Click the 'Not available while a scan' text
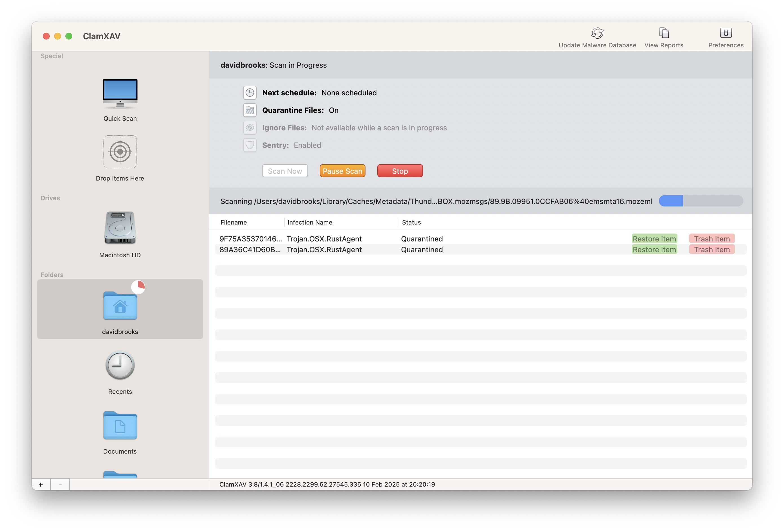 click(x=379, y=127)
